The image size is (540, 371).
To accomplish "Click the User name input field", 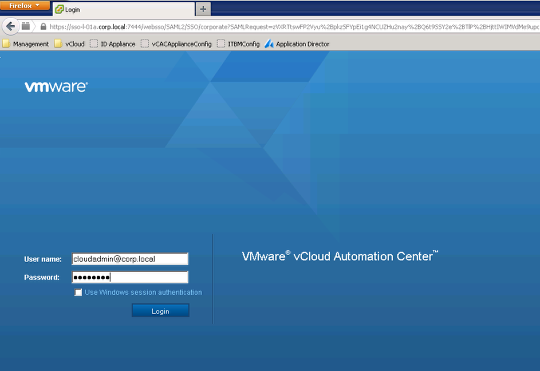I will click(x=130, y=259).
